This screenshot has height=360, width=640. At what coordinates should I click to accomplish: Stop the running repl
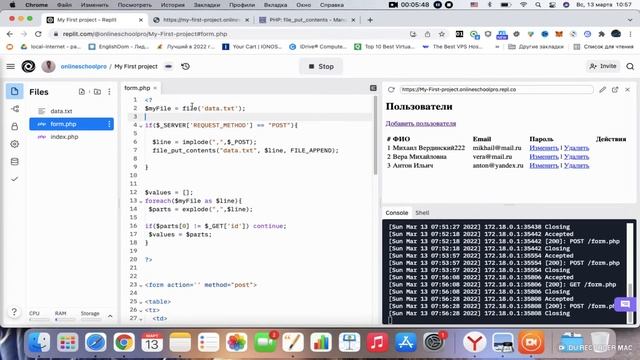321,66
